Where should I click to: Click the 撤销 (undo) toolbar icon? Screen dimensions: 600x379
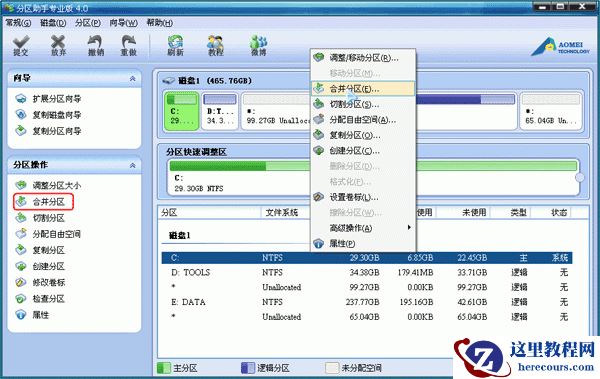[96, 46]
